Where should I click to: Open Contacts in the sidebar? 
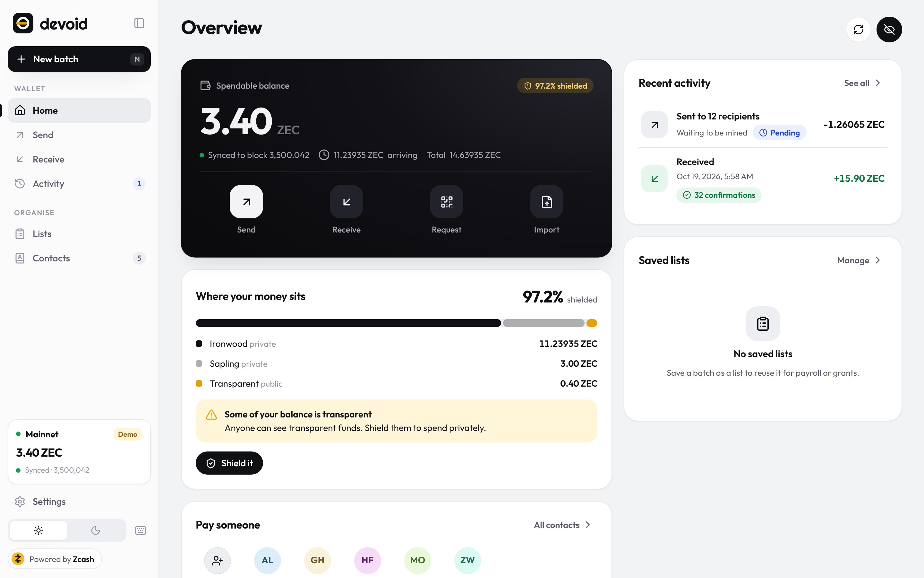(x=79, y=258)
